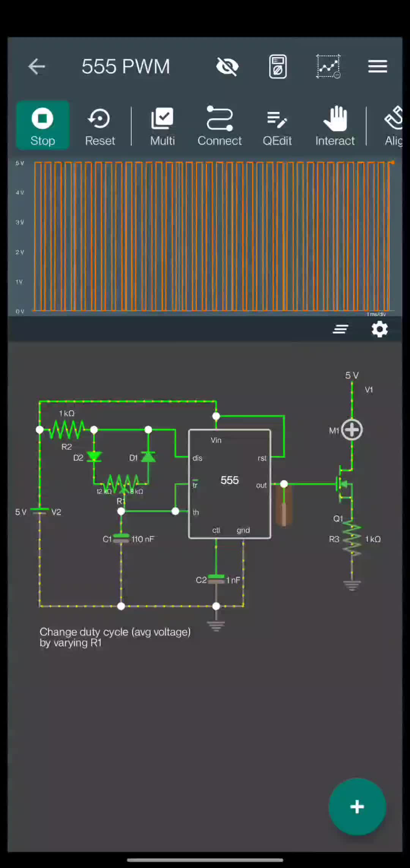Open the scope graph selection icon
The image size is (410, 868).
click(328, 67)
